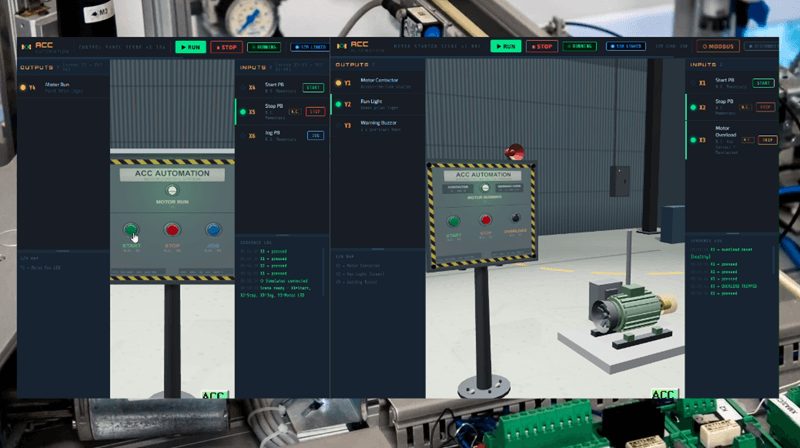800x448 pixels.
Task: Click the X6 Jog PB input label
Action: coord(272,133)
